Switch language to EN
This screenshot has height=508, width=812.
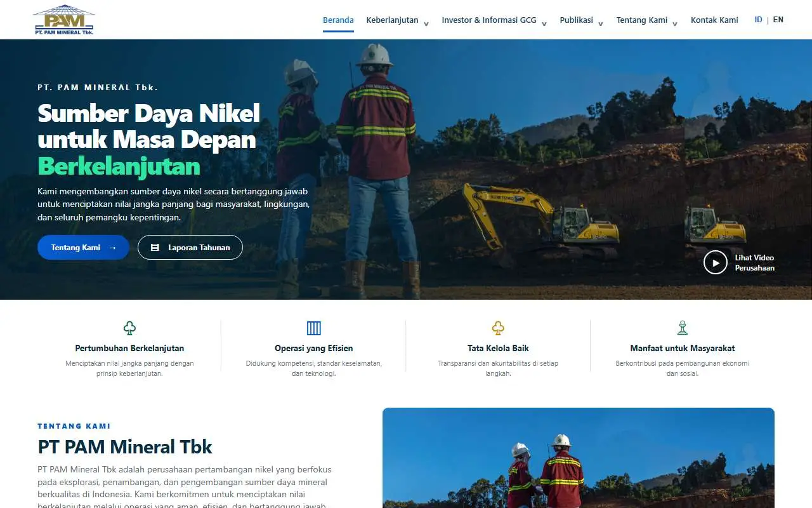[778, 20]
